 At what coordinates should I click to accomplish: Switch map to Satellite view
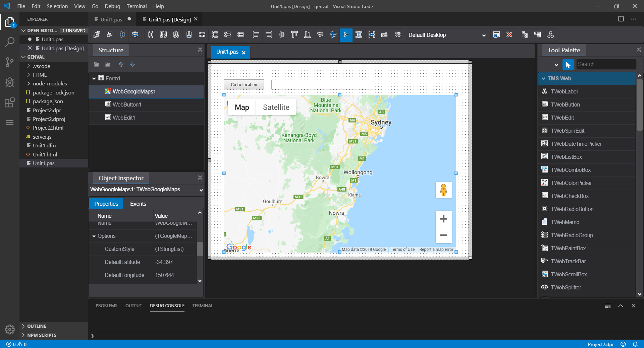pyautogui.click(x=276, y=107)
